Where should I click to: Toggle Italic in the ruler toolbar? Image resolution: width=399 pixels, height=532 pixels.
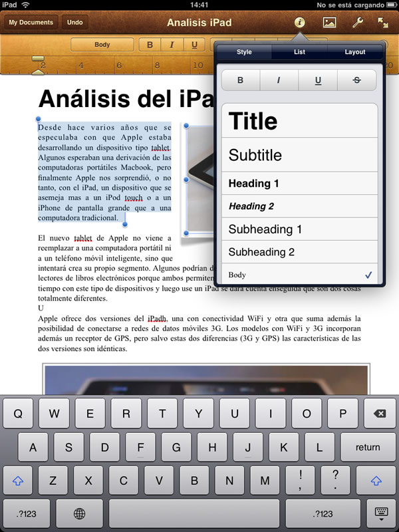pos(172,45)
